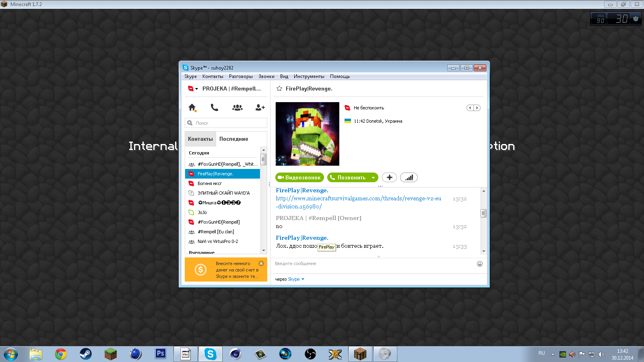Open the Инструменты menu

(x=309, y=76)
